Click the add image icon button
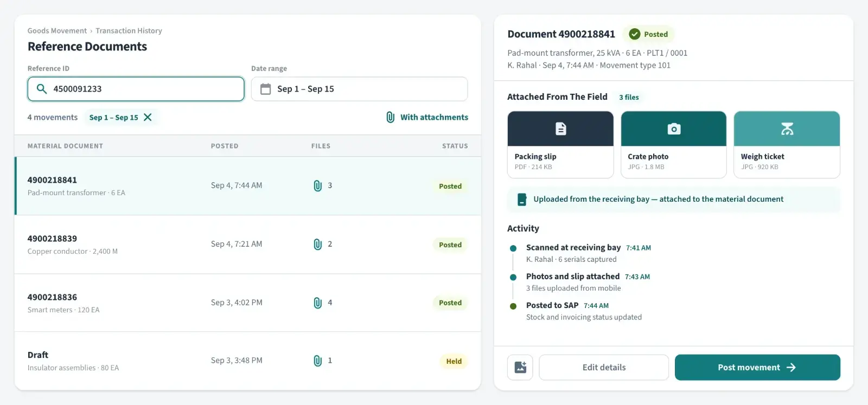The height and width of the screenshot is (405, 868). (520, 368)
